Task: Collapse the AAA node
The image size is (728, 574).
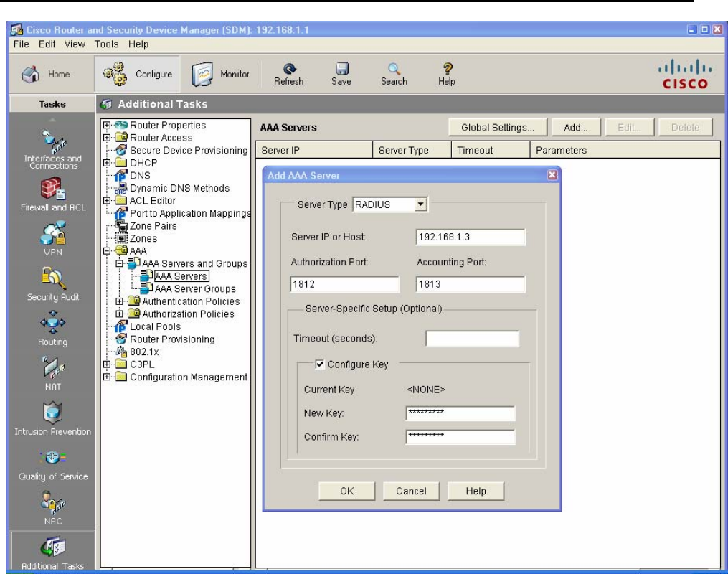Action: pyautogui.click(x=107, y=251)
